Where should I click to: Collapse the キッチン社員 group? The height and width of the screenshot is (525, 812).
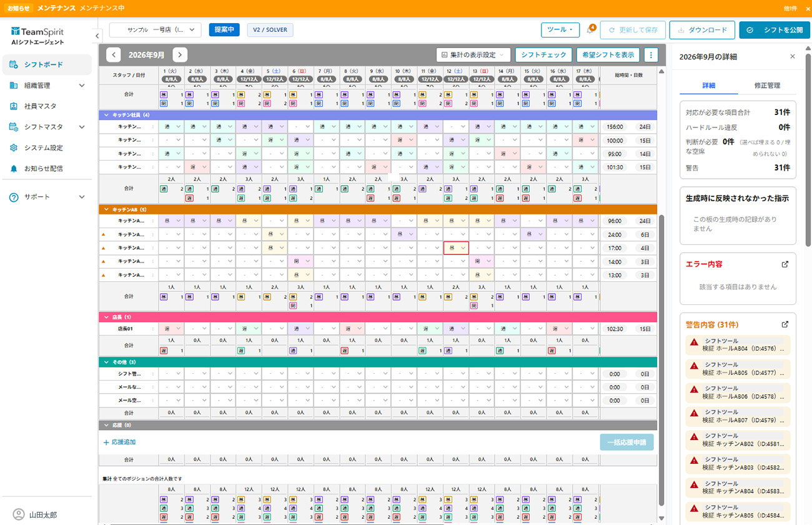(x=106, y=115)
